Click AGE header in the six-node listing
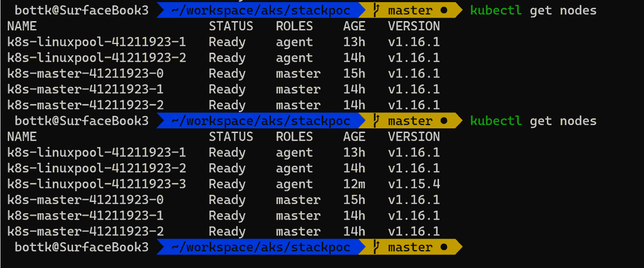644x268 pixels. (x=354, y=136)
